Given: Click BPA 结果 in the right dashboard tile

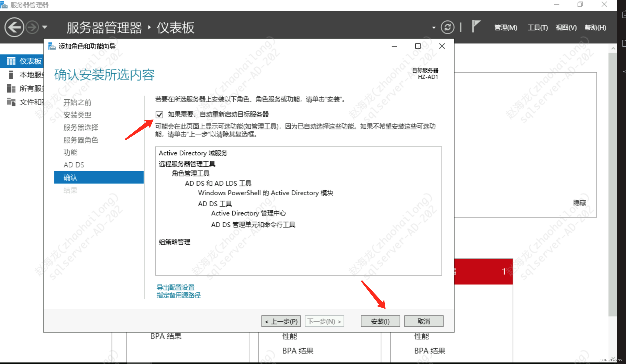Looking at the screenshot, I should [x=430, y=351].
